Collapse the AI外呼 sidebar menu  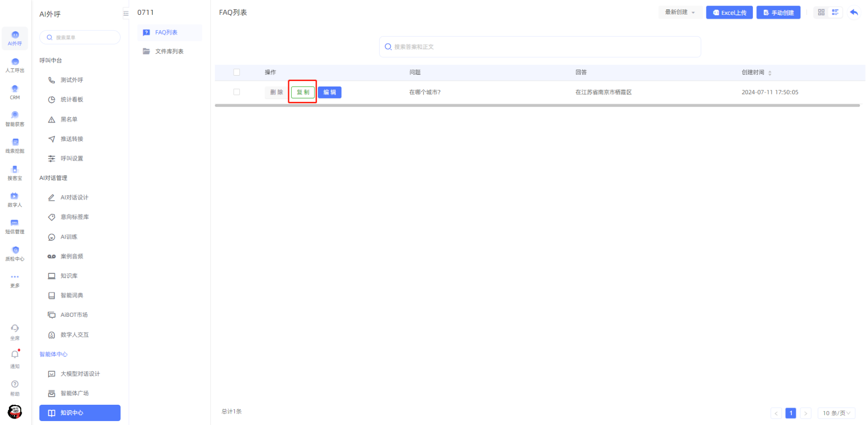tap(126, 14)
